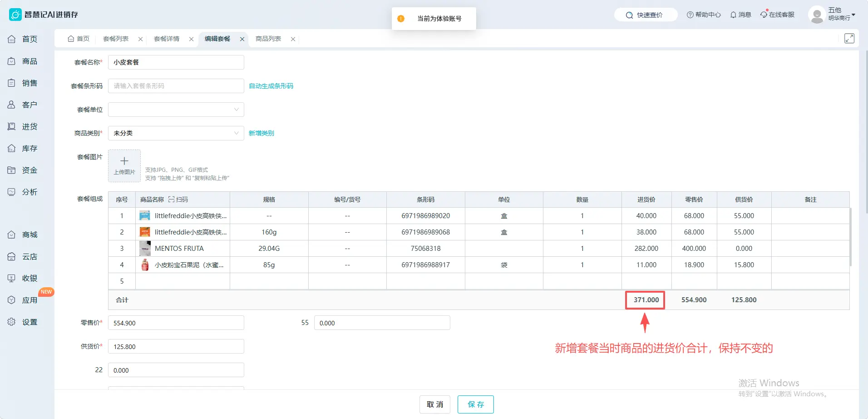The width and height of the screenshot is (868, 419).
Task: Close the 编辑套餐 tab
Action: coord(242,39)
